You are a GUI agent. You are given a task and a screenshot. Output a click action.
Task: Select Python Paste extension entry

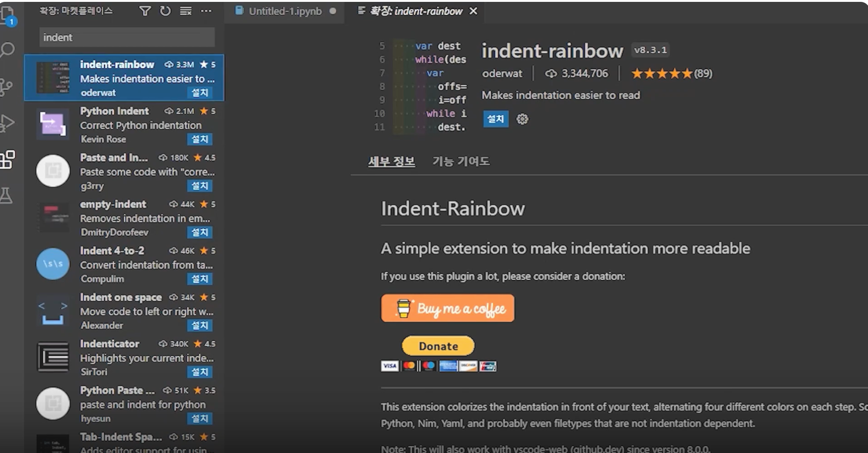click(124, 404)
